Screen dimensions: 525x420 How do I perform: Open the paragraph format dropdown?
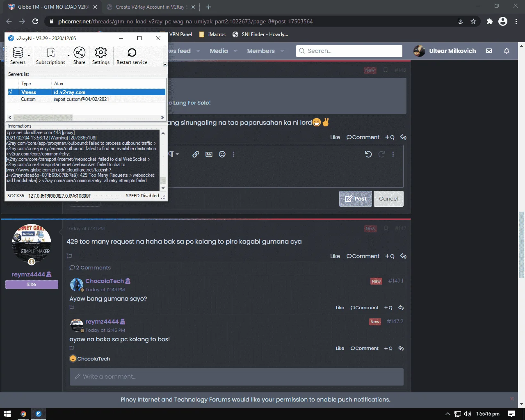coord(174,154)
